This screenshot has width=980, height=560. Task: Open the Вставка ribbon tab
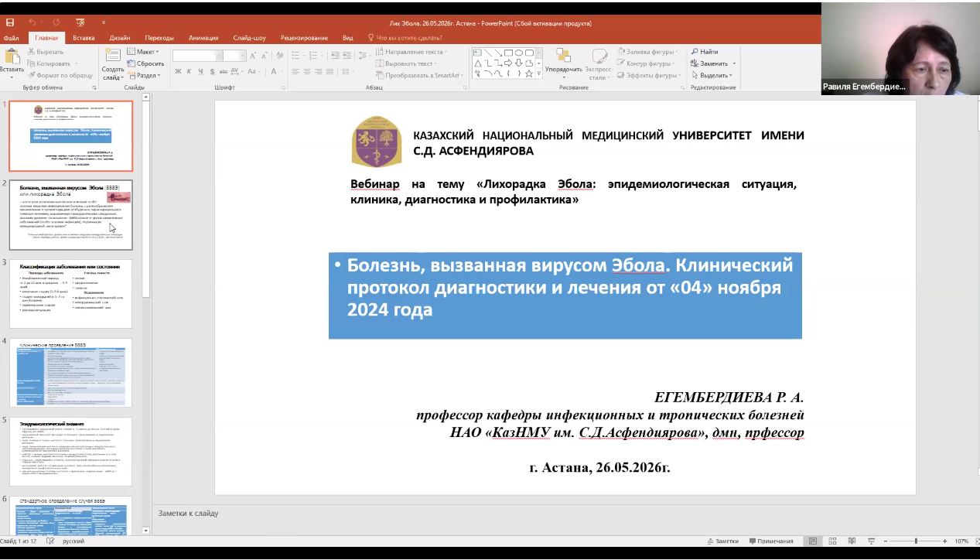84,37
